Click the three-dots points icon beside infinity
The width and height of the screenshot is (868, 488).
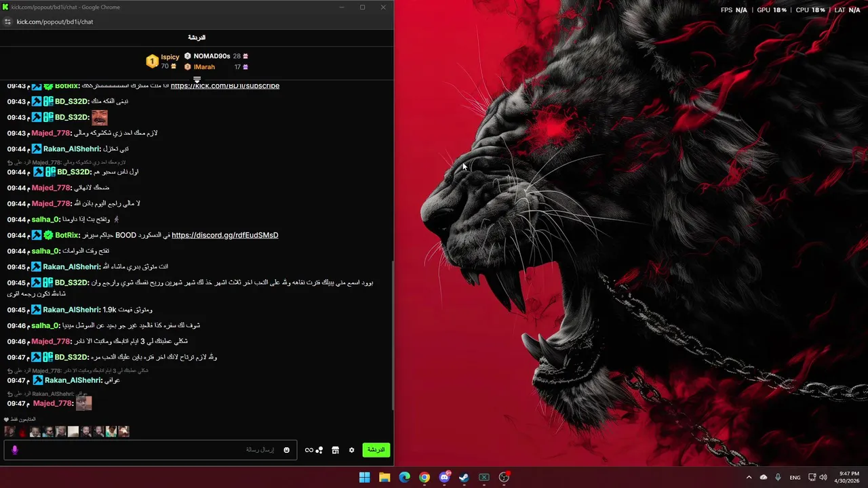pos(319,450)
